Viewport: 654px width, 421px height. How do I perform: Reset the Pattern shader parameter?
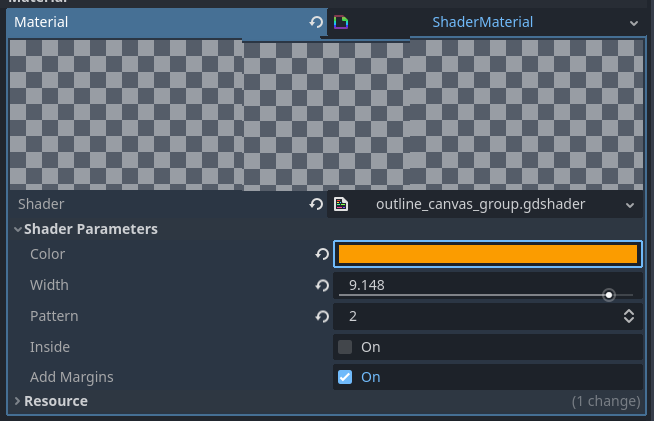[322, 316]
